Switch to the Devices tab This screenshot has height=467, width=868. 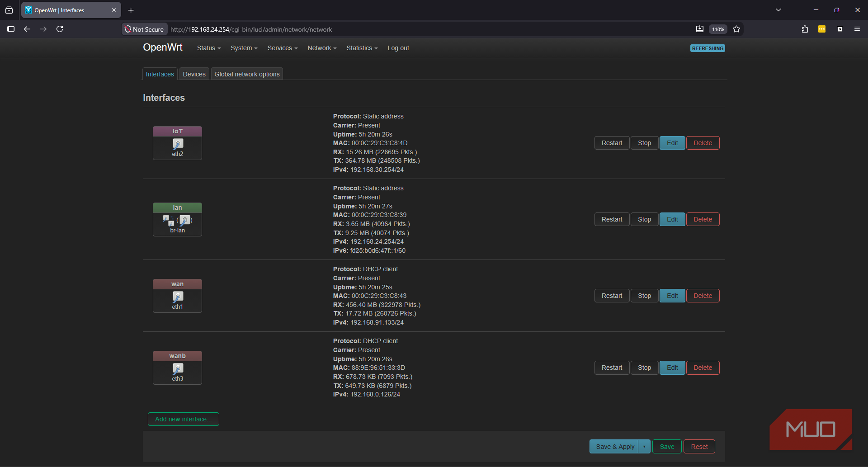coord(194,74)
